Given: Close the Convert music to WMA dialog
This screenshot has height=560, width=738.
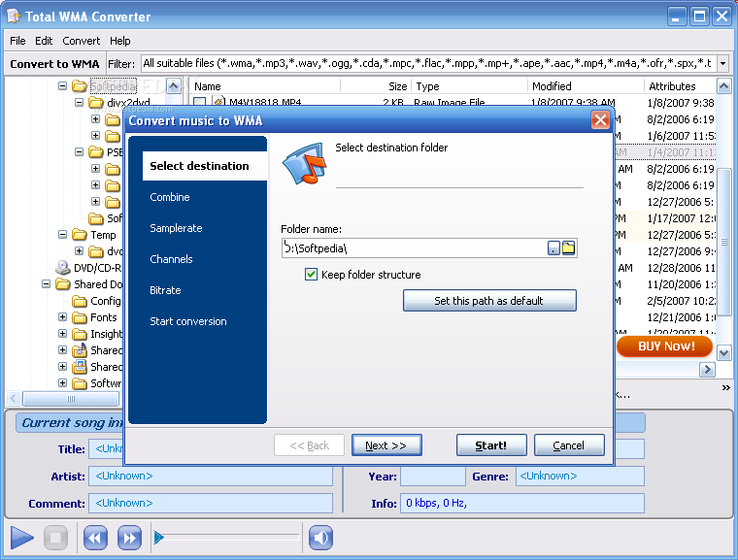Looking at the screenshot, I should coord(600,120).
